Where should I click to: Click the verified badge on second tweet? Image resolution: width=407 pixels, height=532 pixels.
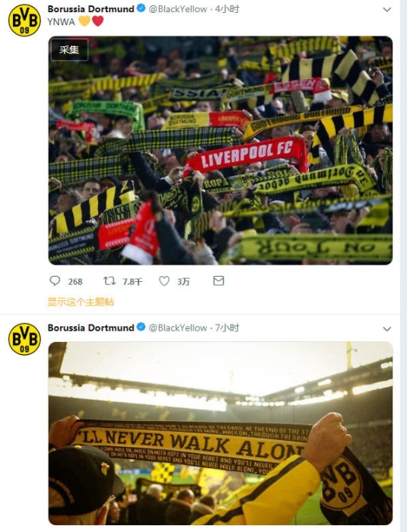[141, 328]
